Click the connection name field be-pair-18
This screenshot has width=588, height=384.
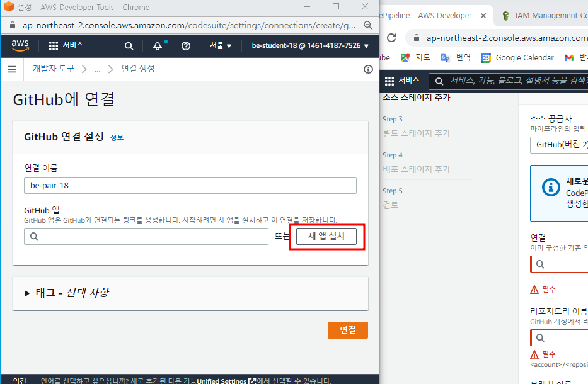[x=190, y=186]
